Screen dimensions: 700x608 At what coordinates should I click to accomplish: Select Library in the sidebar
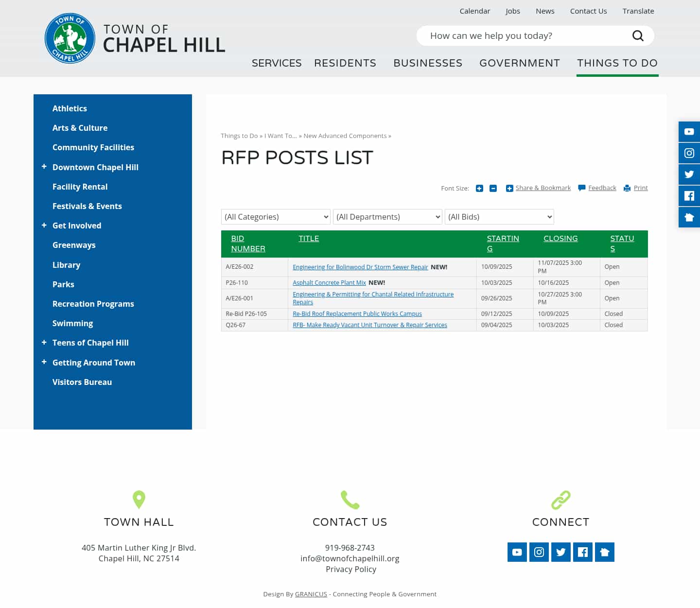pos(66,265)
